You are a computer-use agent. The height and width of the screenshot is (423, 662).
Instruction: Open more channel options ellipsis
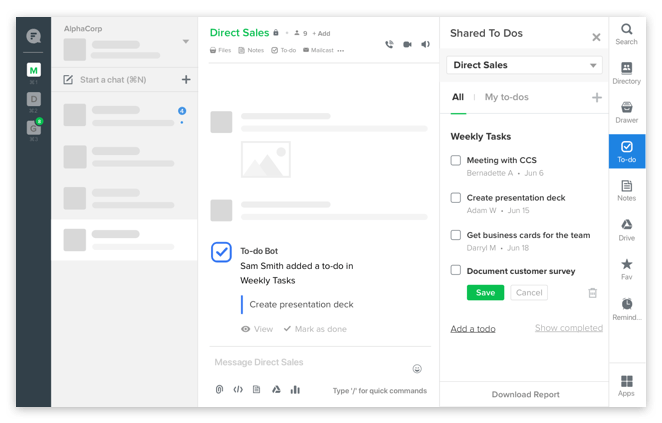click(x=341, y=51)
